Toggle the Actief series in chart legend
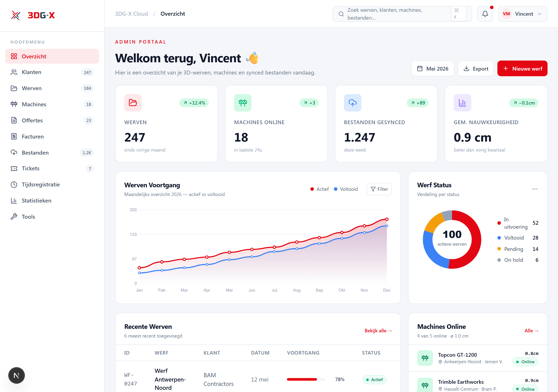The height and width of the screenshot is (392, 558). point(319,189)
